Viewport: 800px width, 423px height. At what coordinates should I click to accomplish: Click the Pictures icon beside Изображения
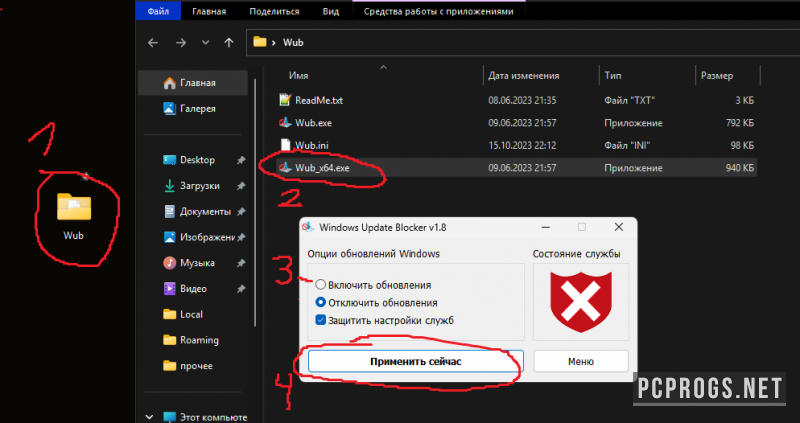(169, 237)
